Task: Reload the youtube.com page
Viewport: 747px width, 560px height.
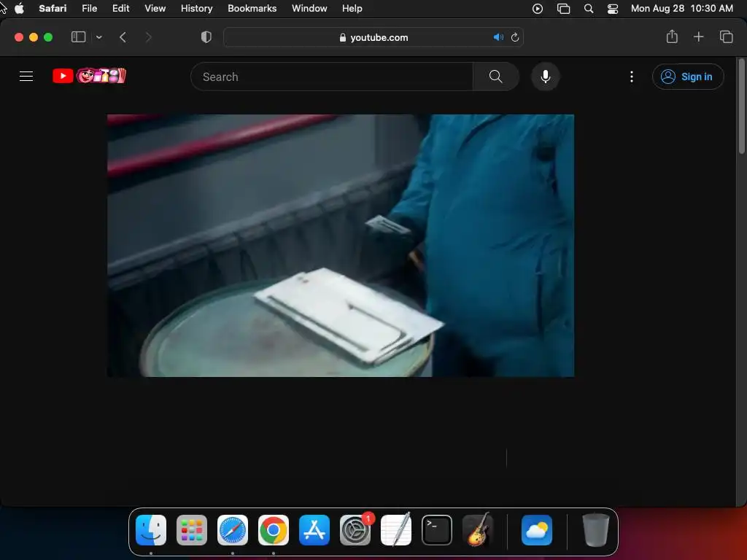Action: point(515,37)
